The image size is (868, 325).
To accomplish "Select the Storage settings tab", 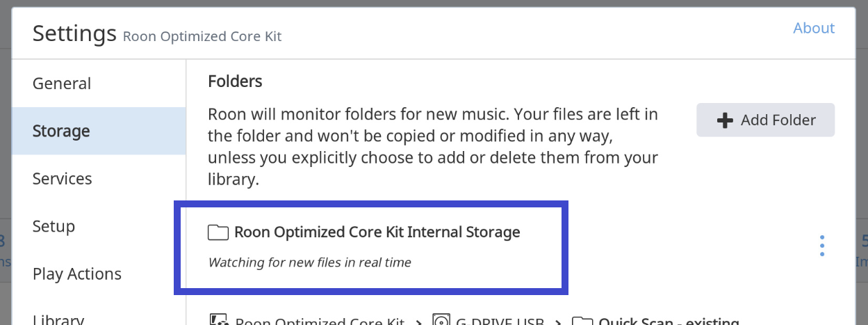I will tap(61, 131).
